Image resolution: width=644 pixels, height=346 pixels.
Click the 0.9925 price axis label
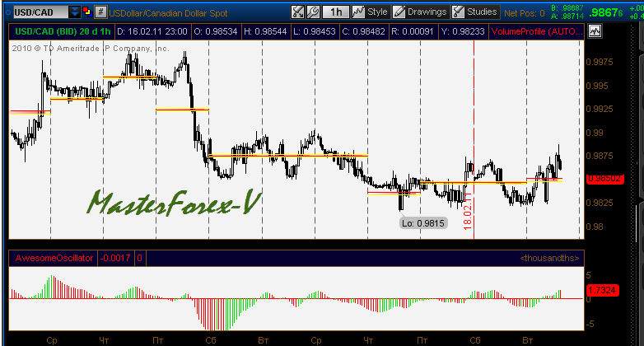point(600,109)
